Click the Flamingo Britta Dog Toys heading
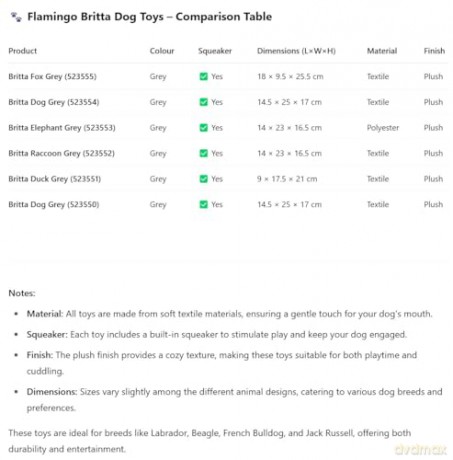This screenshot has height=460, width=453. click(x=149, y=17)
